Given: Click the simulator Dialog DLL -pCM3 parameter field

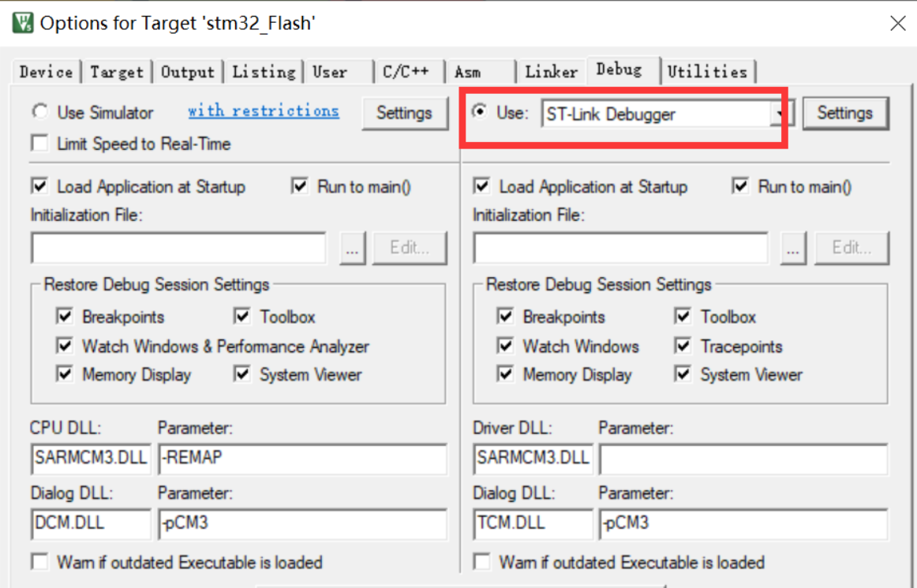Looking at the screenshot, I should tap(303, 523).
